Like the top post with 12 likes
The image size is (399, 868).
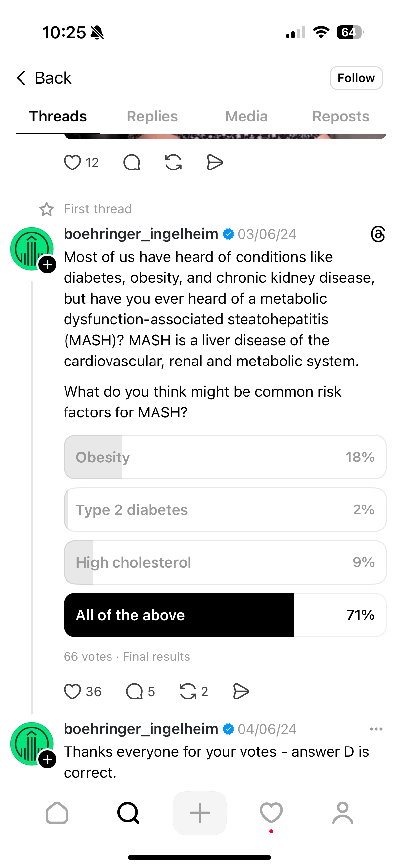click(72, 163)
